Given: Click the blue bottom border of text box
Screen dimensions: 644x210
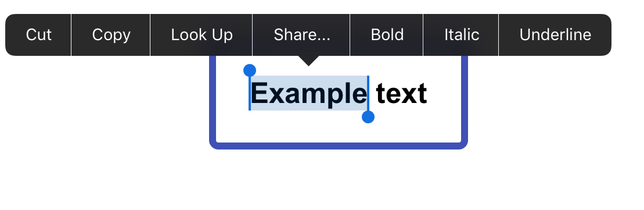Looking at the screenshot, I should [339, 145].
